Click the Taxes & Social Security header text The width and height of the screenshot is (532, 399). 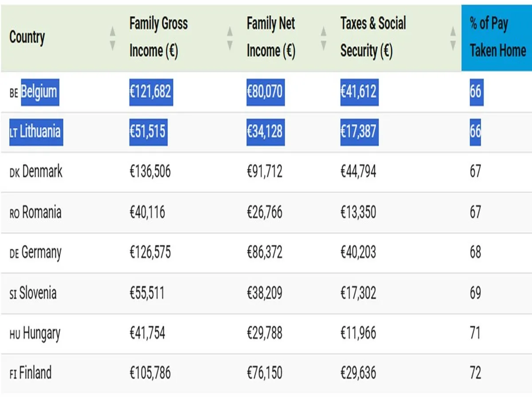(x=373, y=37)
